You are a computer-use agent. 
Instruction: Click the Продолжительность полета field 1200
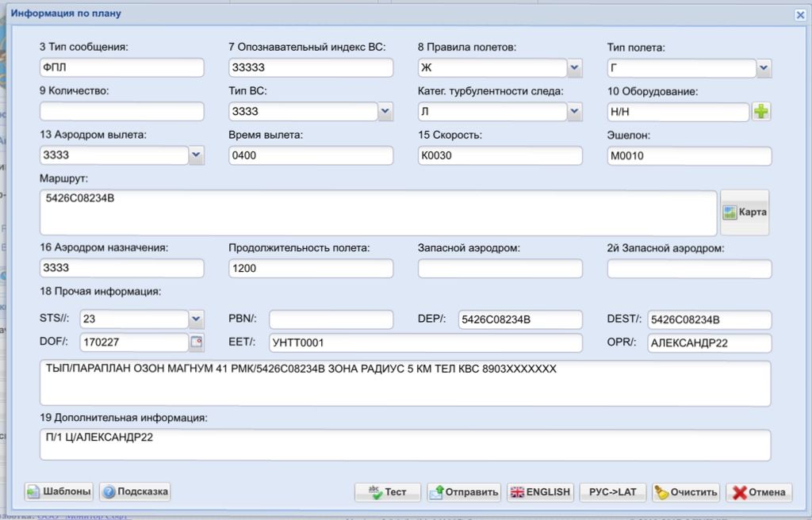[311, 268]
